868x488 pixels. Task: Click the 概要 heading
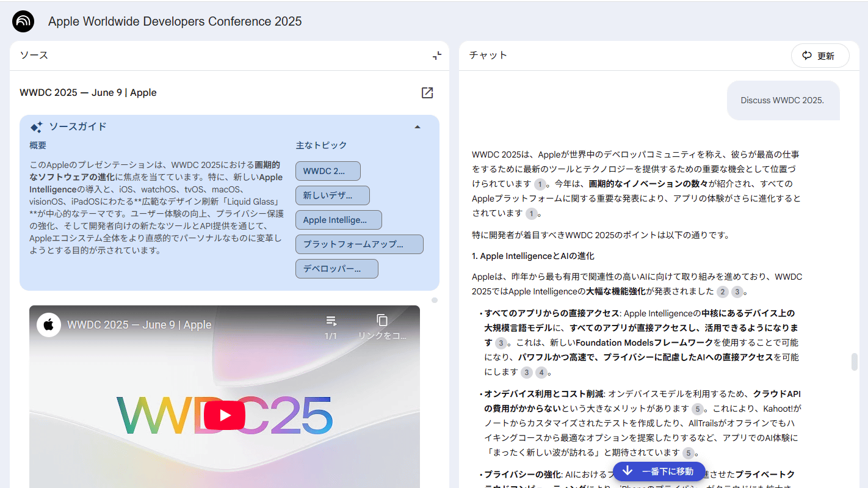(x=38, y=145)
